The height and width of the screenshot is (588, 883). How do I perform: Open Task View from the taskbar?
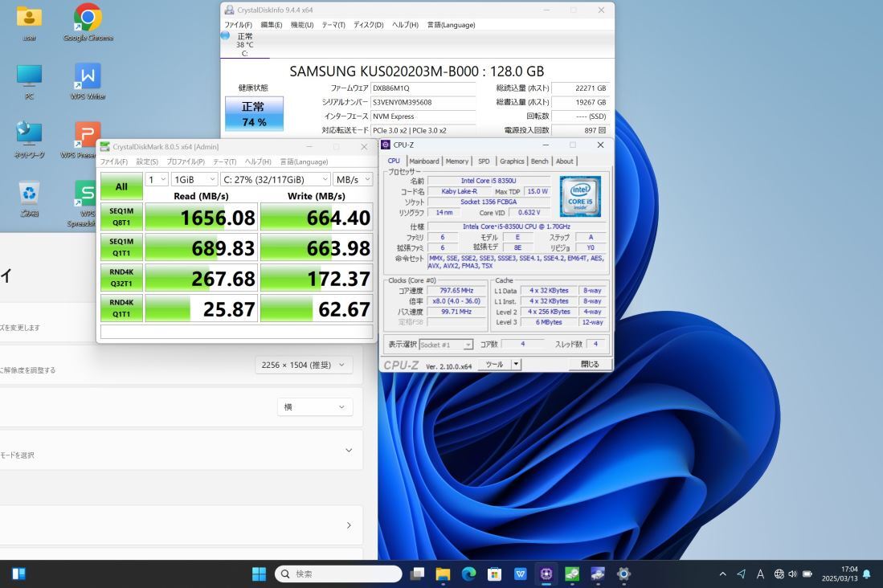point(417,574)
